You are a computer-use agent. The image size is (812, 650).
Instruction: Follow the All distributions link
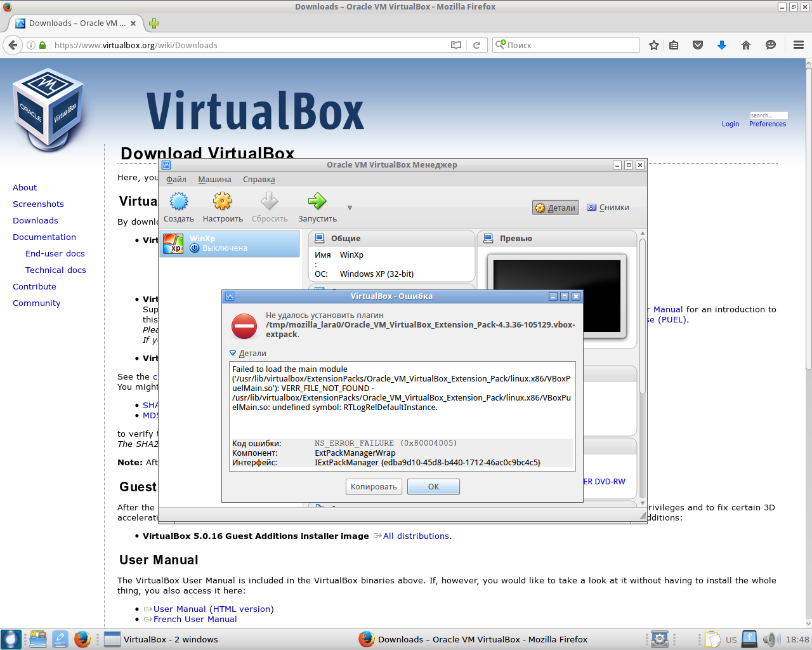(416, 536)
